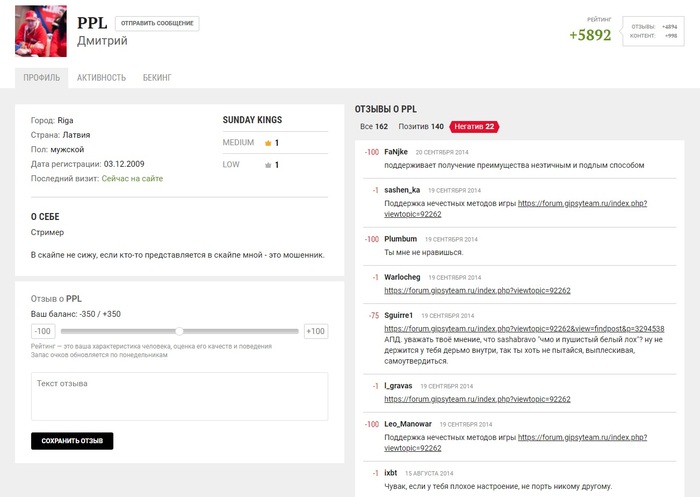Filter reviews by Позитив 140

[421, 126]
